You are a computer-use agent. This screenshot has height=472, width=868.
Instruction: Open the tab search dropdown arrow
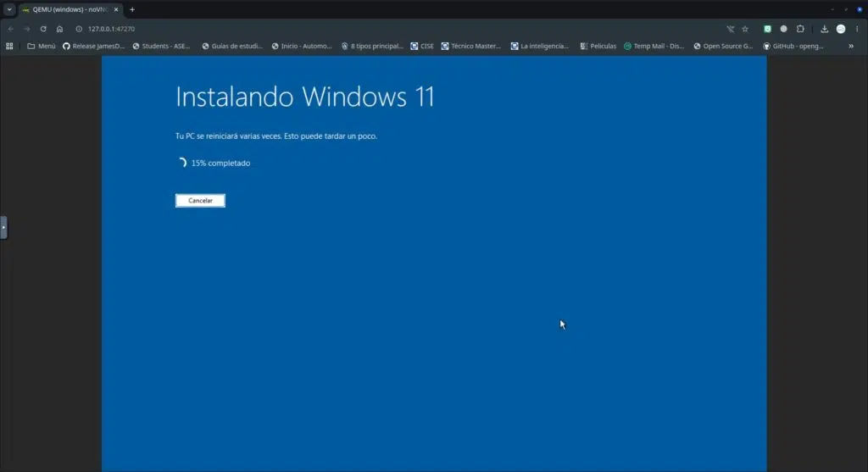tap(9, 9)
